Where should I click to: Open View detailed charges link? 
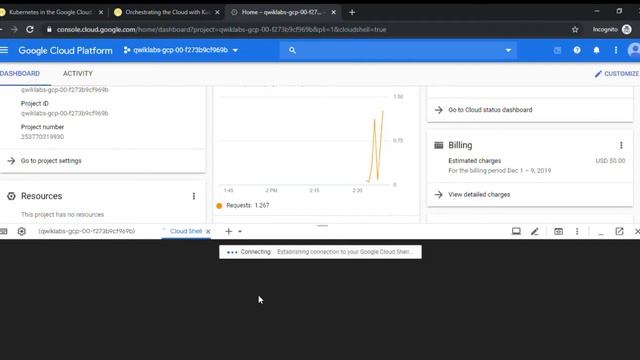coord(479,195)
